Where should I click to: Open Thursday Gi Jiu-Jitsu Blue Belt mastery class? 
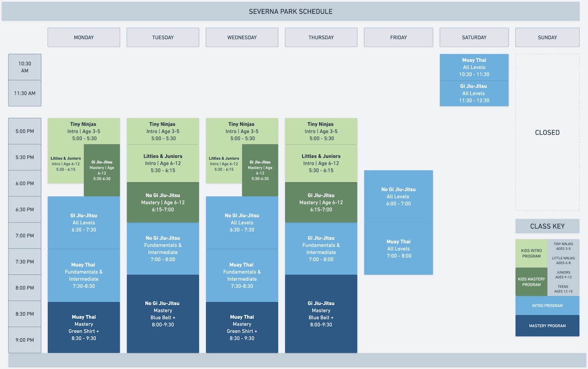321,314
